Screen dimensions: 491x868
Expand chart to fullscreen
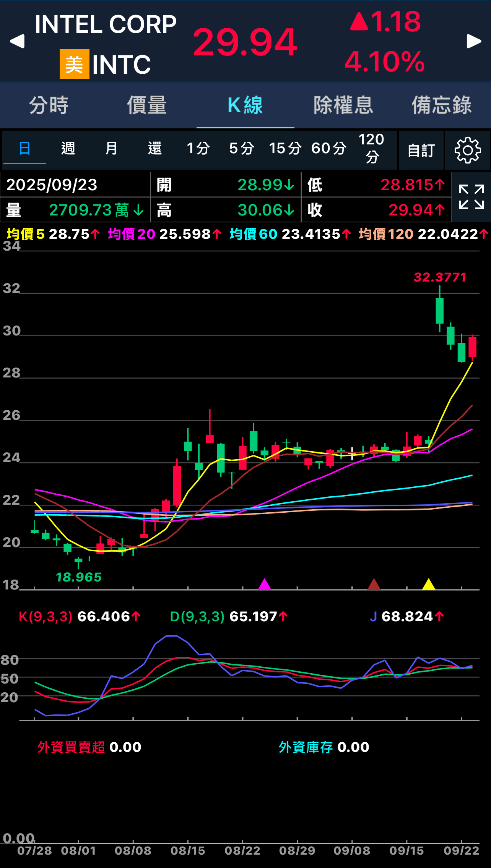tap(471, 197)
